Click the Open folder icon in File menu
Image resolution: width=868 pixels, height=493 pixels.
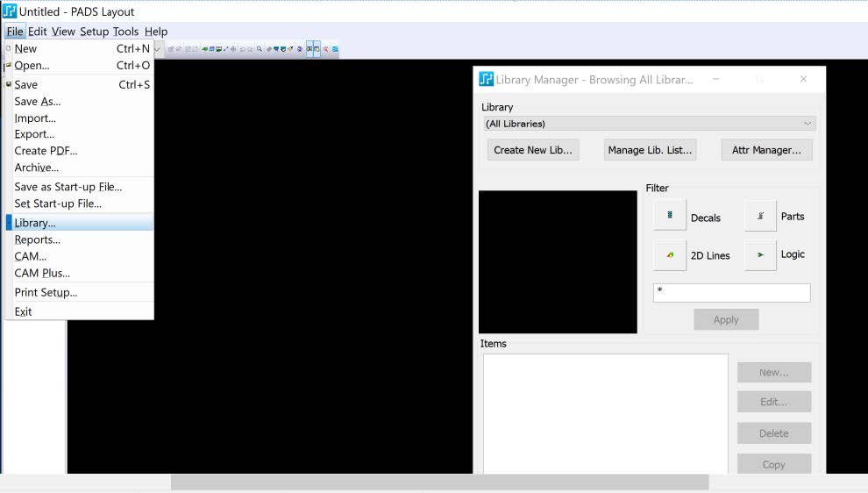8,65
